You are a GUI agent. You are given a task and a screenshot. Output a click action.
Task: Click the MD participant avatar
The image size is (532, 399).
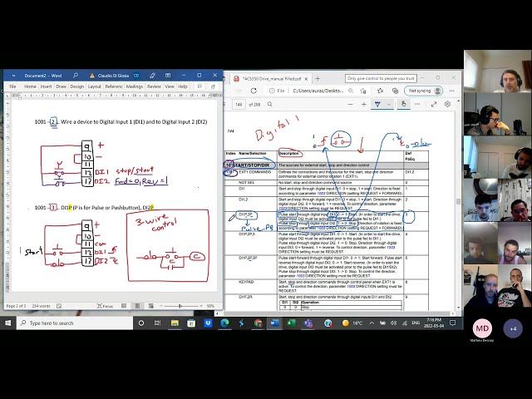pos(482,328)
